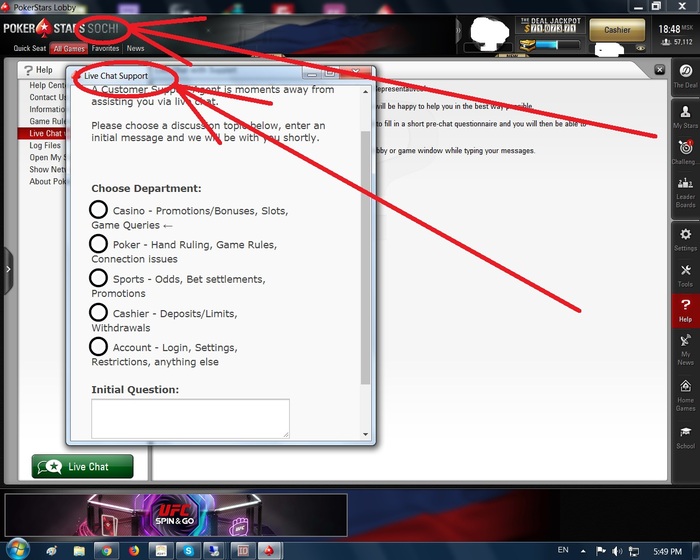The image size is (700, 560).
Task: Click volume speaker in system tray
Action: pyautogui.click(x=617, y=551)
